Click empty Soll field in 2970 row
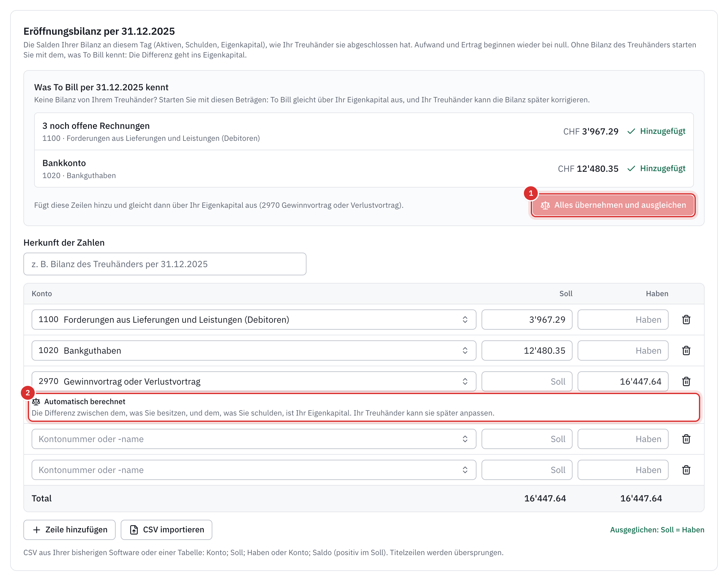The height and width of the screenshot is (581, 728). click(x=527, y=381)
